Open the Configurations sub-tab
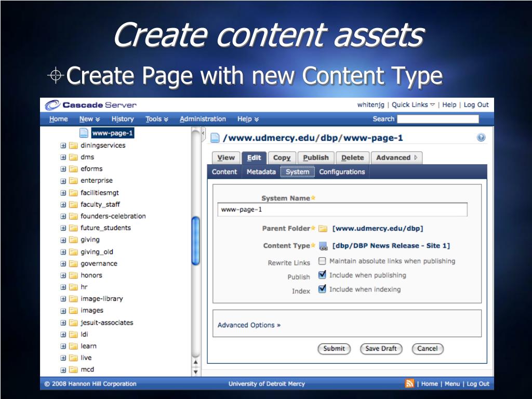Screen dimensions: 532x399 [342, 171]
